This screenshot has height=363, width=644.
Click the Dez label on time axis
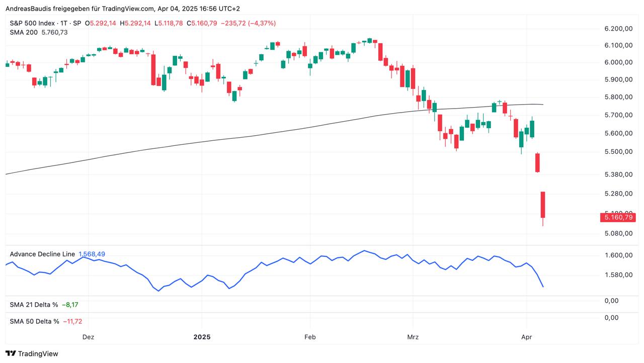pyautogui.click(x=88, y=337)
